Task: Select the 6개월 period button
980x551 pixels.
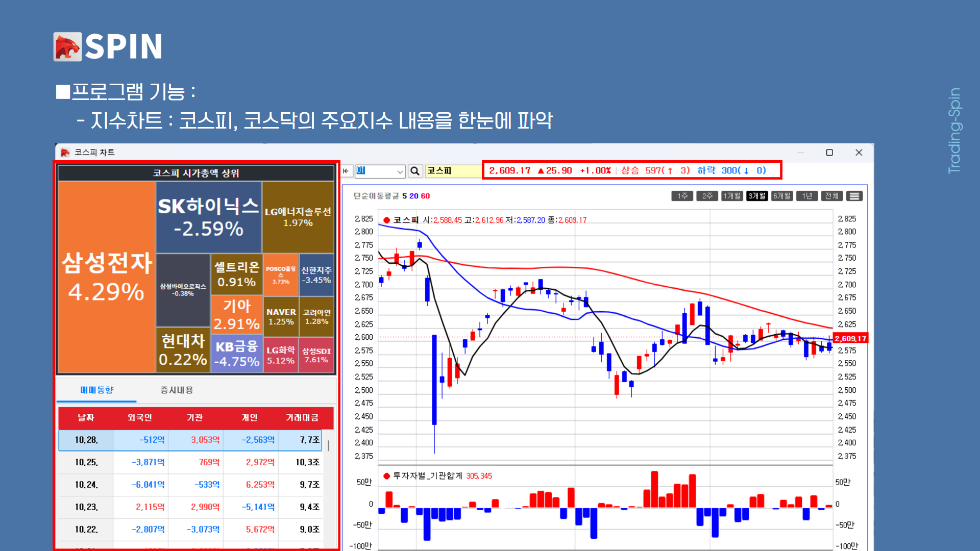Action: [782, 196]
